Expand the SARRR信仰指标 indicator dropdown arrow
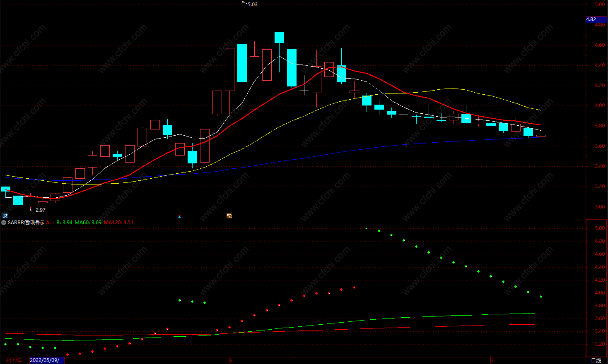Image resolution: width=608 pixels, height=364 pixels. point(4,223)
